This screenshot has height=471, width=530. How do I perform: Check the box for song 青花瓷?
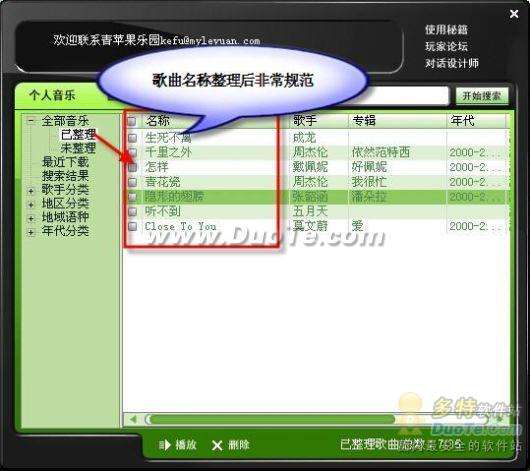point(132,182)
